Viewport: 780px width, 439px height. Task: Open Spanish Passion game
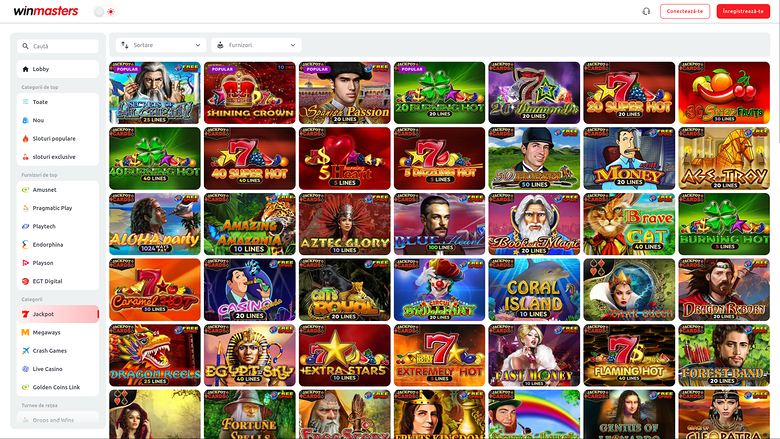345,93
